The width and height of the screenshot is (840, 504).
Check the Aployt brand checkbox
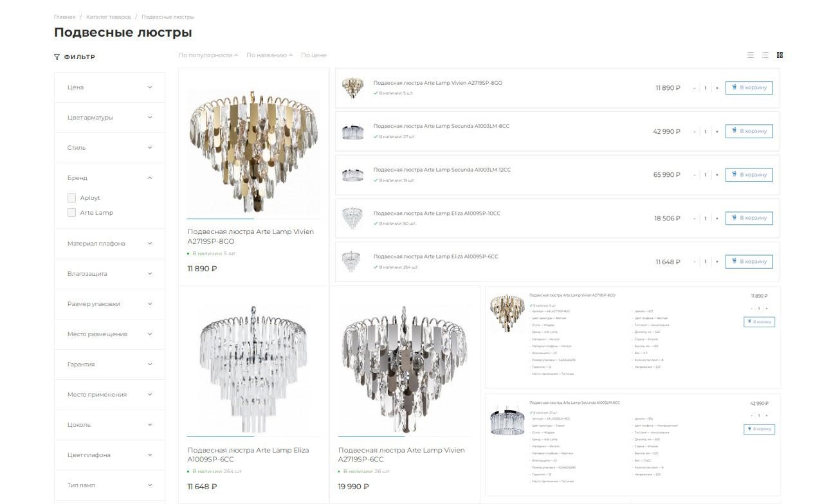(71, 198)
